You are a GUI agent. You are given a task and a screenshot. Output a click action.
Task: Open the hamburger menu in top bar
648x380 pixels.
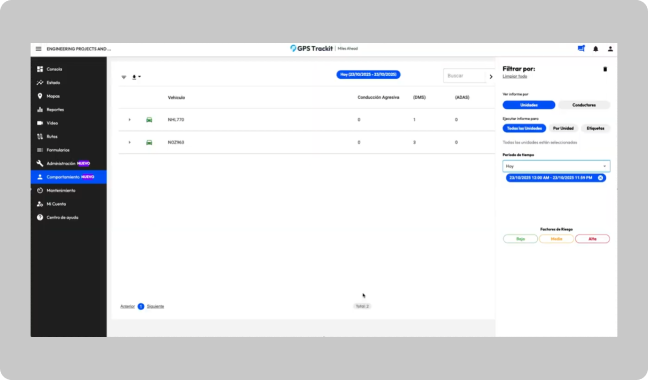[38, 49]
